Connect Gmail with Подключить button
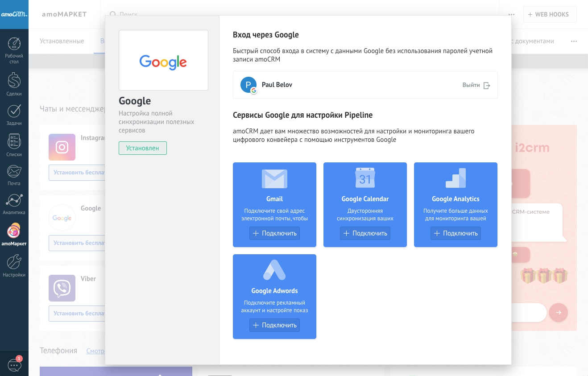The width and height of the screenshot is (588, 376). (x=274, y=233)
